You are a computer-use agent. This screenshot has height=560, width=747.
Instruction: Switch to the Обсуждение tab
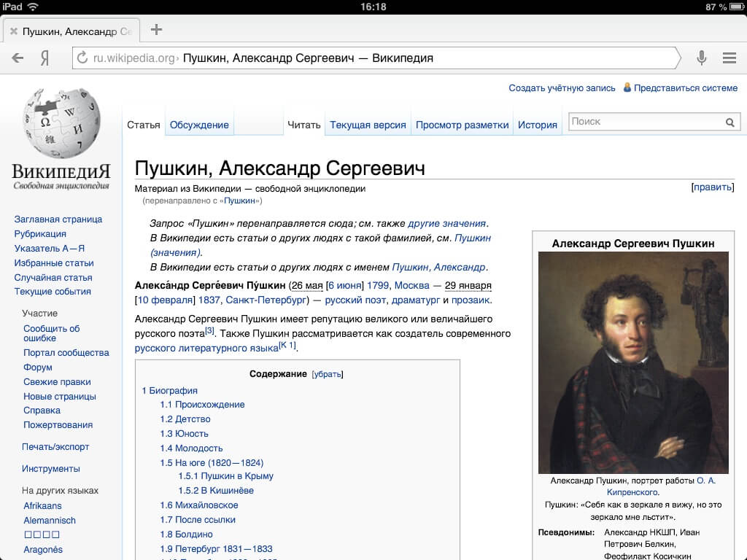point(199,125)
